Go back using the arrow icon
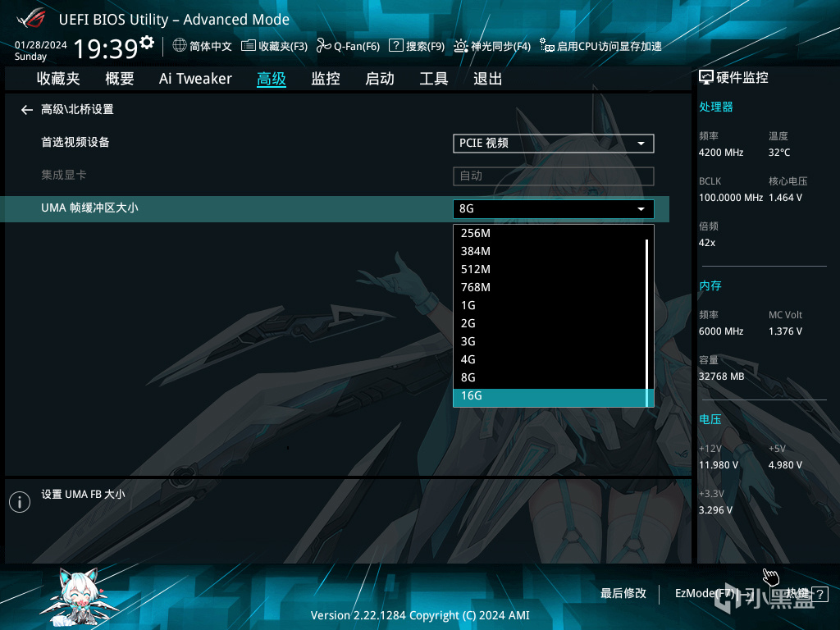This screenshot has height=630, width=840. coord(27,110)
